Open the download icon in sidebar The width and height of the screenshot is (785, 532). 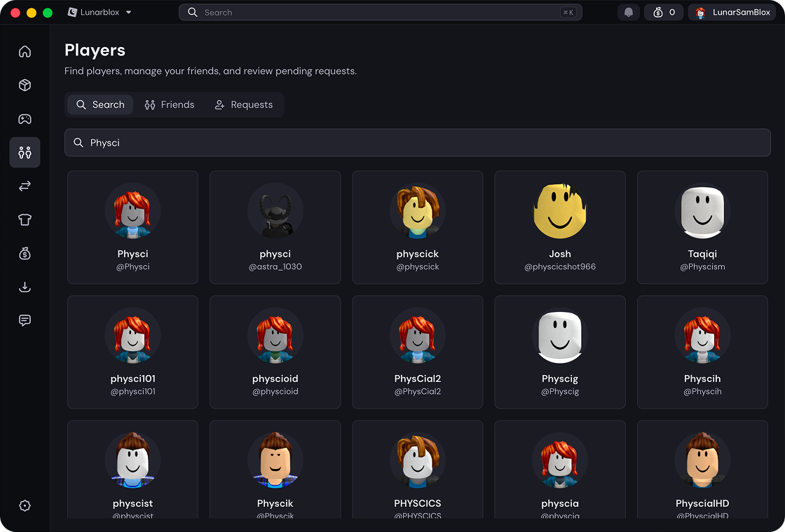pos(25,287)
